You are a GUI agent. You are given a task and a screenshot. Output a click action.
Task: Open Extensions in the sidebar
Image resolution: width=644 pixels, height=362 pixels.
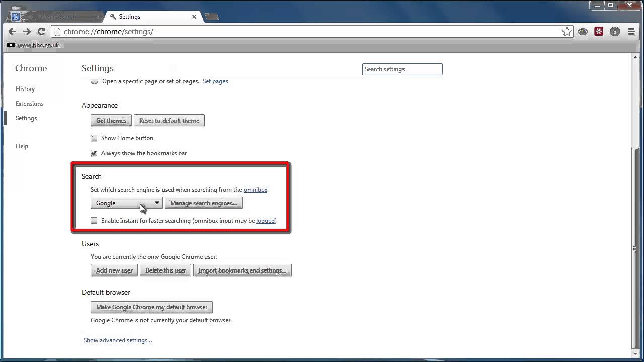(30, 104)
